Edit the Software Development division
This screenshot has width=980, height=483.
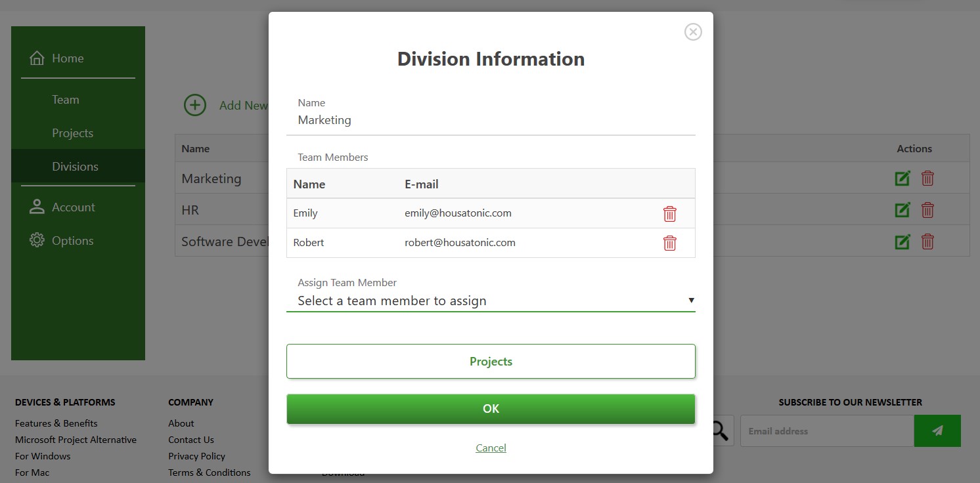point(902,241)
